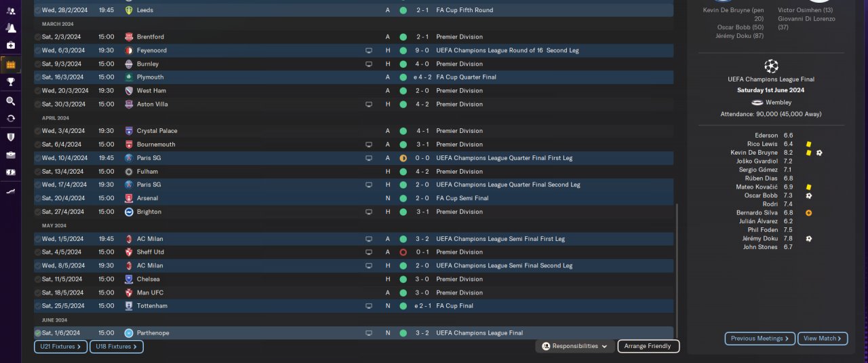Image resolution: width=868 pixels, height=363 pixels.
Task: Click the TV icon on the Parthenope row
Action: (369, 333)
